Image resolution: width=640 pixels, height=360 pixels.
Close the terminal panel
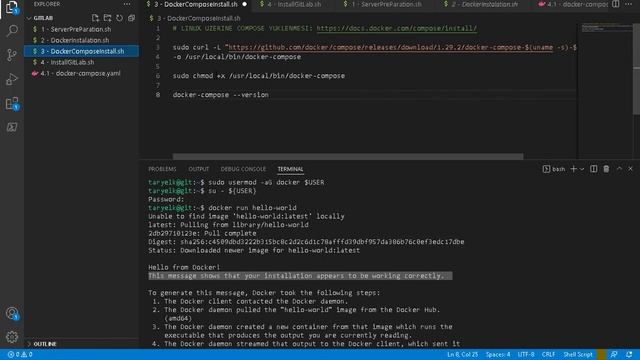[x=631, y=169]
